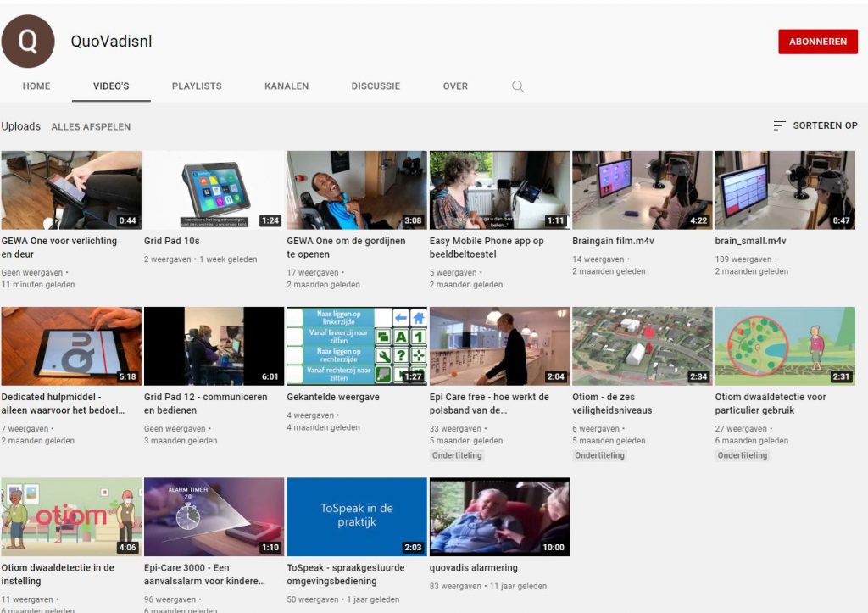Screen dimensions: 868x613
Task: Open GEWA One om de gordijnen thumbnail
Action: pos(357,190)
